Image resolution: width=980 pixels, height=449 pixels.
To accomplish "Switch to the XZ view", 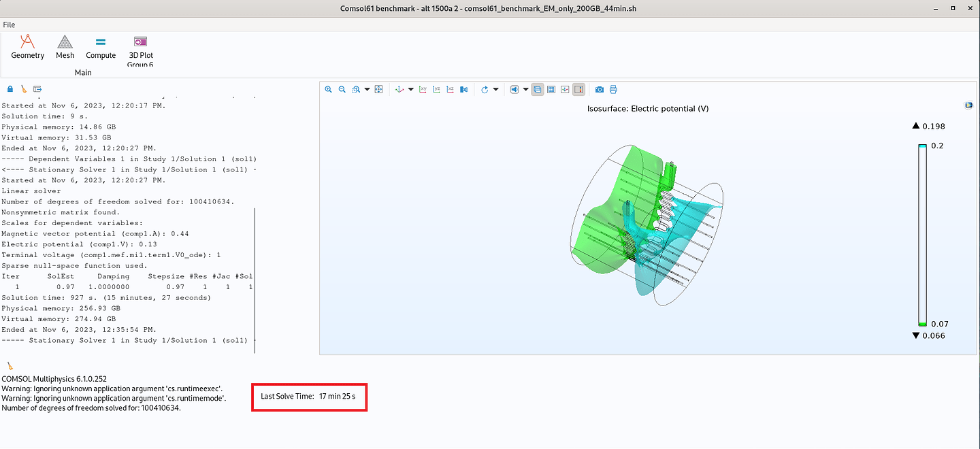I will (x=451, y=89).
